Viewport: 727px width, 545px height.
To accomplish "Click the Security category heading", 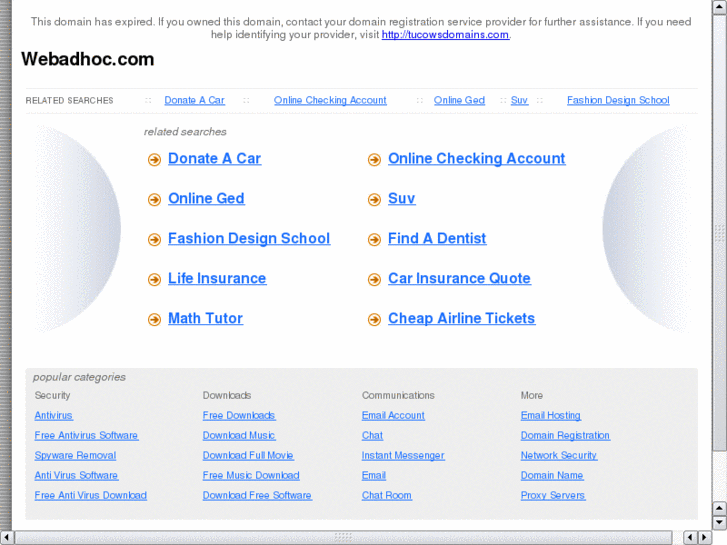I will (x=52, y=396).
